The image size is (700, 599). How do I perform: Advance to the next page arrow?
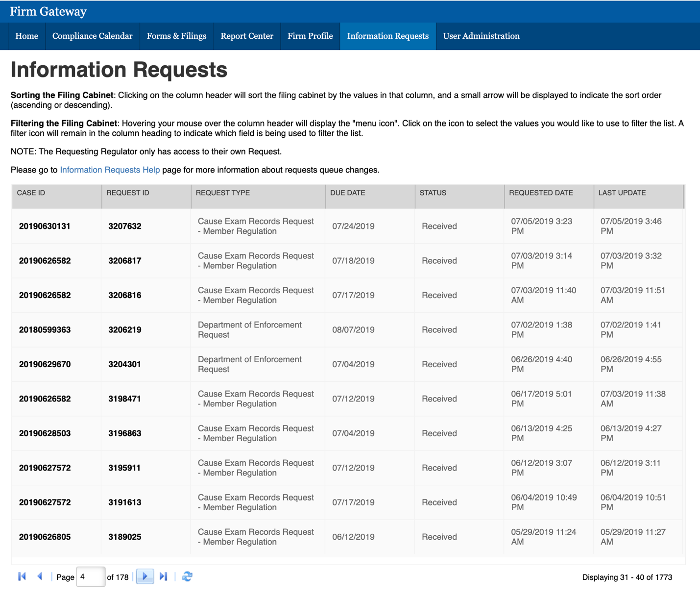145,576
